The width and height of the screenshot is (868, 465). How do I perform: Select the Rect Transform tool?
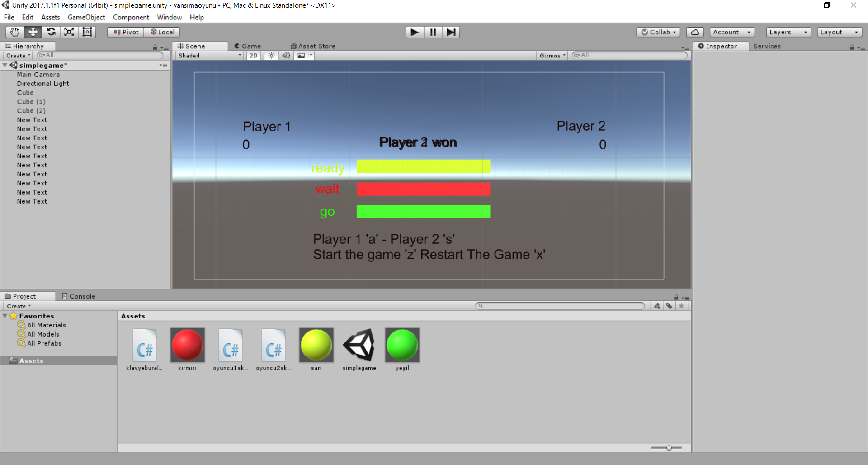coord(87,32)
